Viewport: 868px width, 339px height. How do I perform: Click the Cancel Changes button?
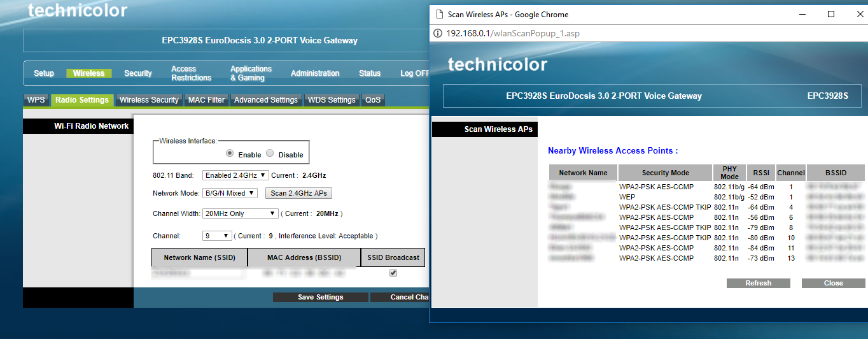tap(400, 297)
